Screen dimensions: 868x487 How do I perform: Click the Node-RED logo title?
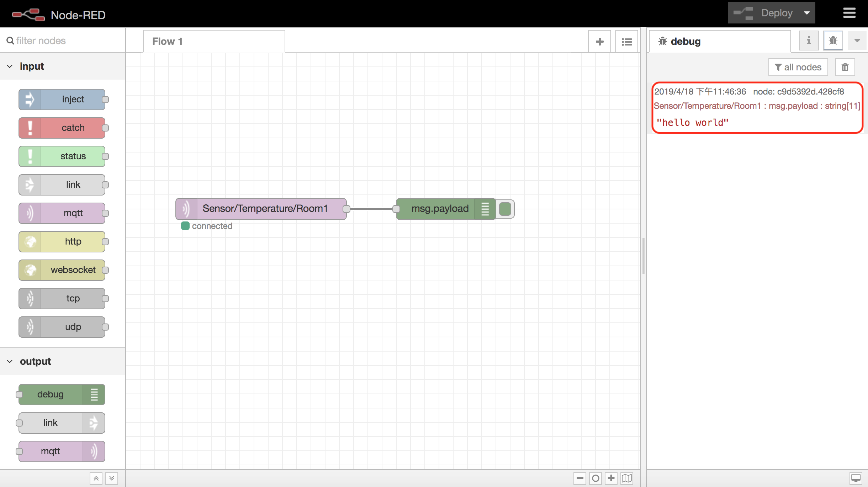point(59,15)
